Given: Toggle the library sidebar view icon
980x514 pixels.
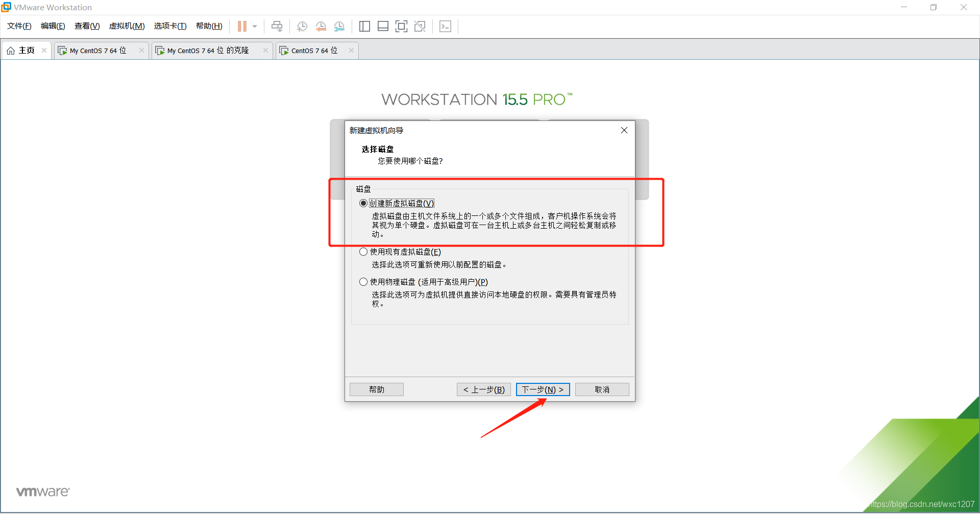Looking at the screenshot, I should [x=364, y=27].
